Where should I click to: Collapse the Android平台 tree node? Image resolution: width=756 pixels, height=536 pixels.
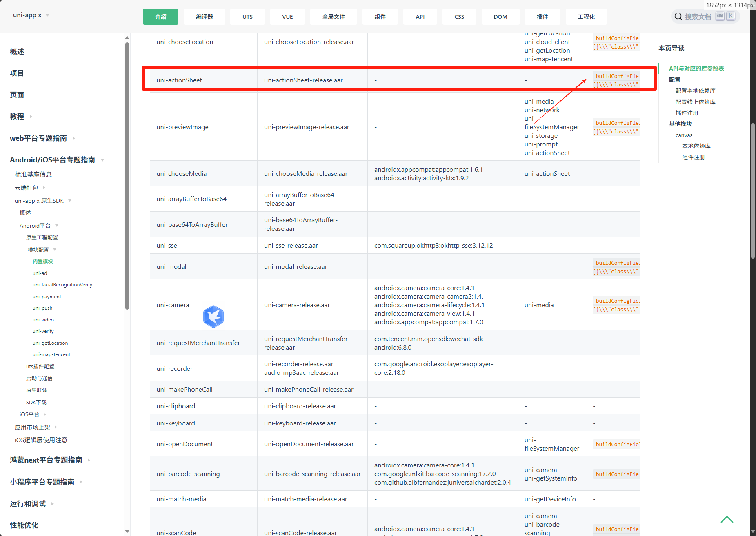[57, 226]
